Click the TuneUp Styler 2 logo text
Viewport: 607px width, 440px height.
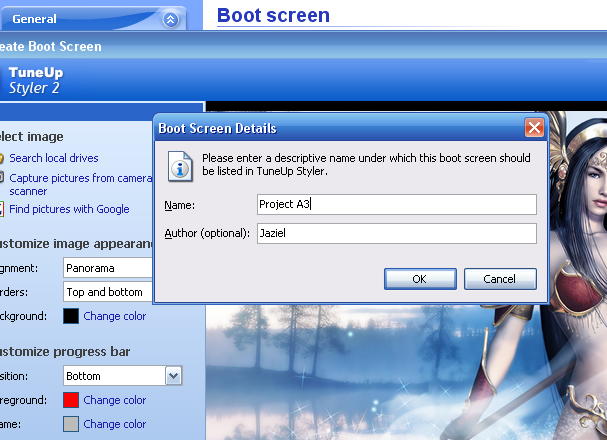[x=35, y=80]
